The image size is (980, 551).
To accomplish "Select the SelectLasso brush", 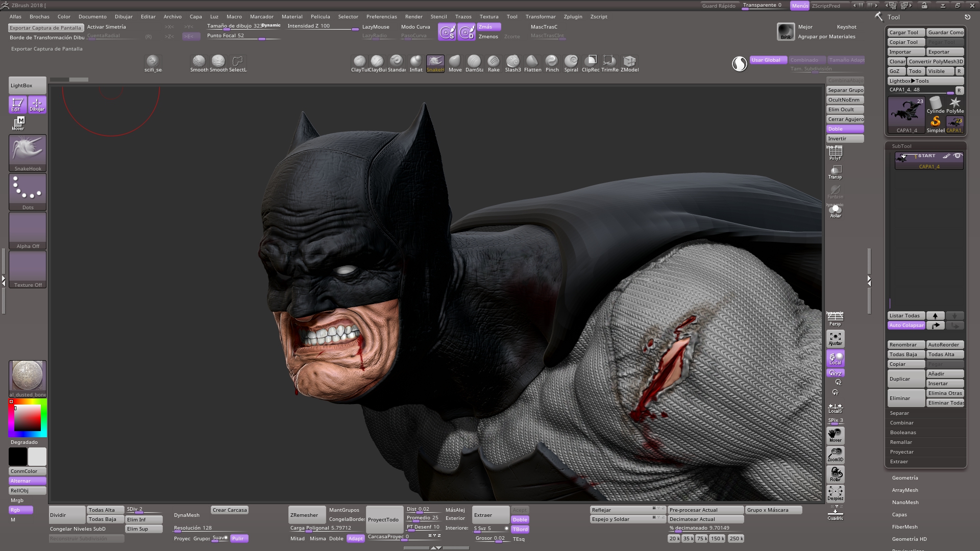I will click(x=238, y=64).
